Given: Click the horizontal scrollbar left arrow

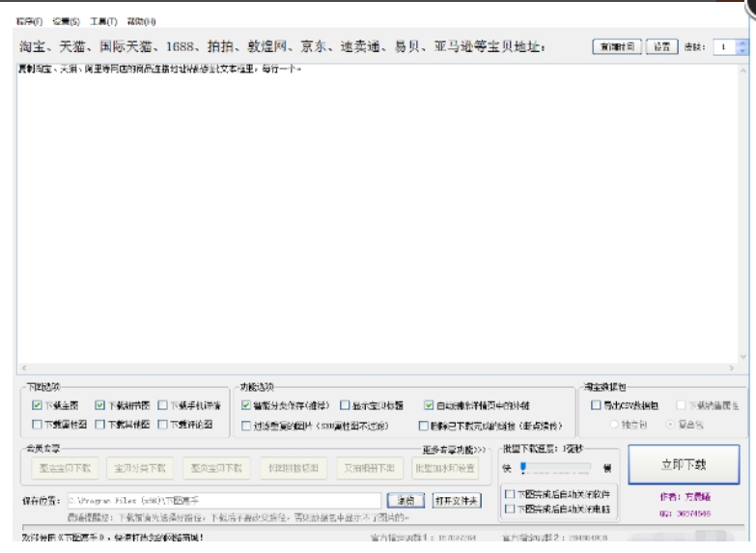Looking at the screenshot, I should click(x=23, y=368).
